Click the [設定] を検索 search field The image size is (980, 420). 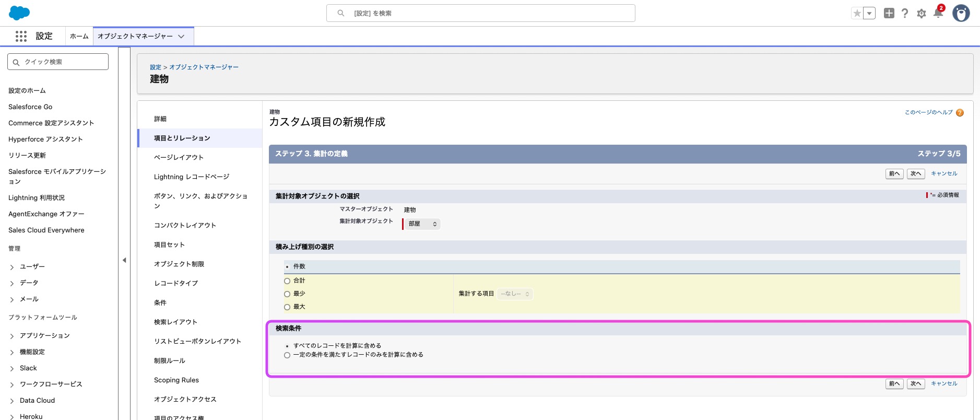(481, 13)
